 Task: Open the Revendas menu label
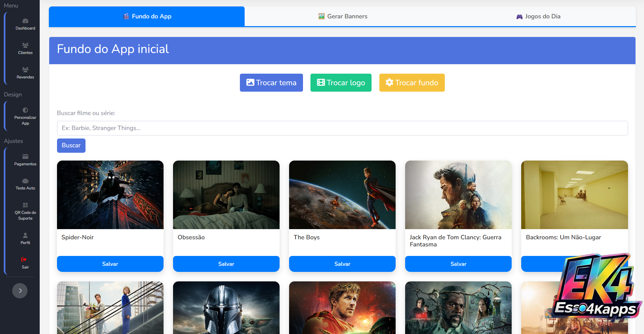click(25, 77)
